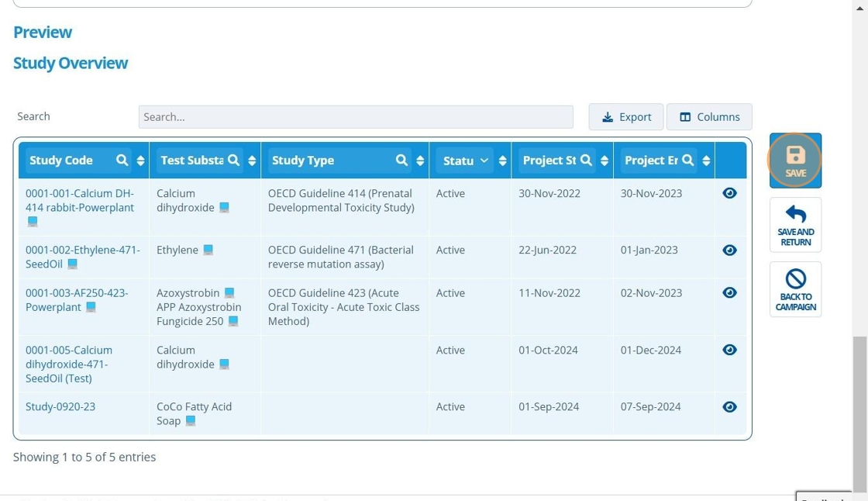The width and height of the screenshot is (868, 501).
Task: Sort by the Project End column arrows
Action: [x=706, y=161]
